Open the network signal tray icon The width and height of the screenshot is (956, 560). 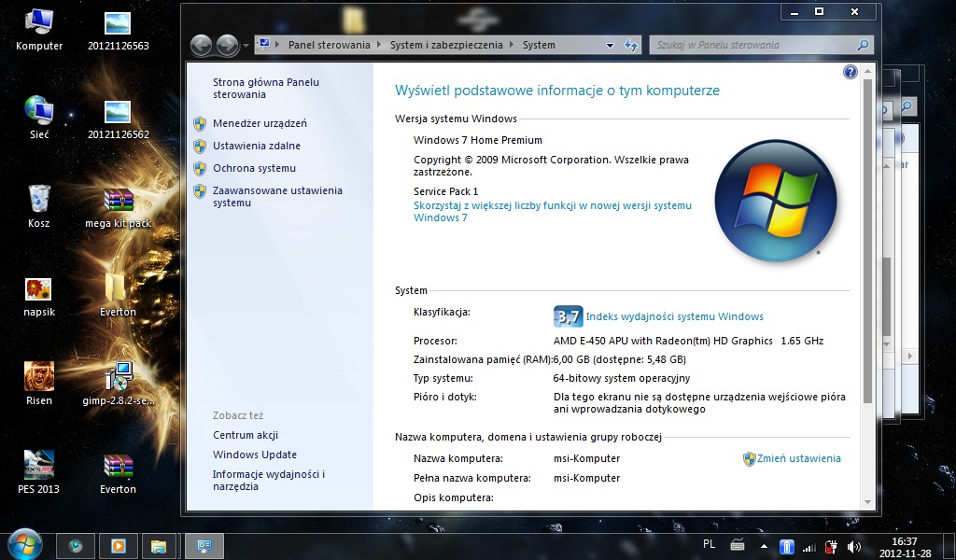(809, 547)
